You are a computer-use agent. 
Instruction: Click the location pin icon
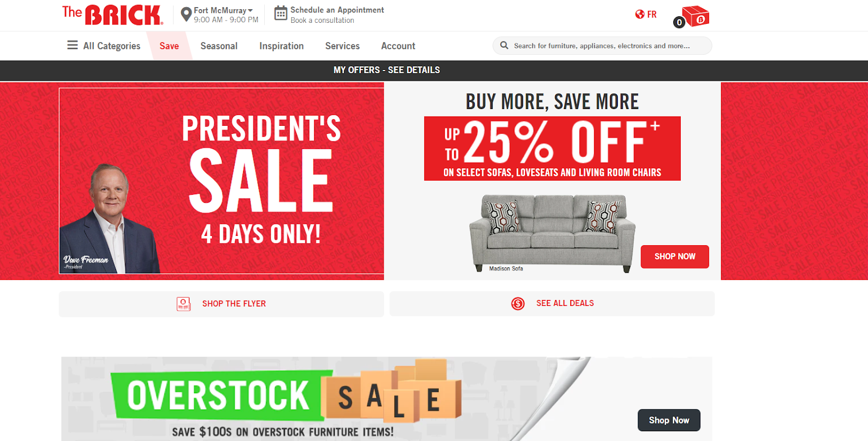186,15
